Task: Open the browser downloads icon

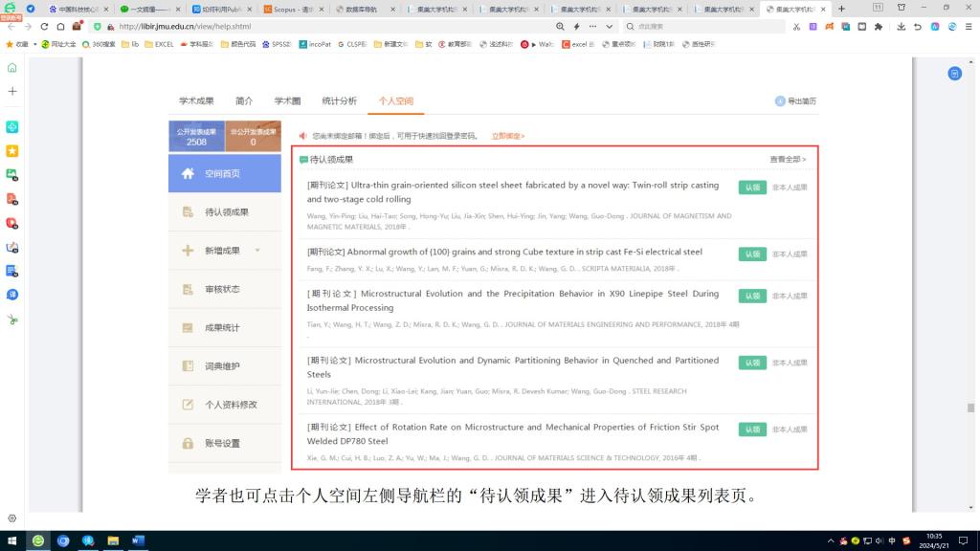Action: [901, 27]
